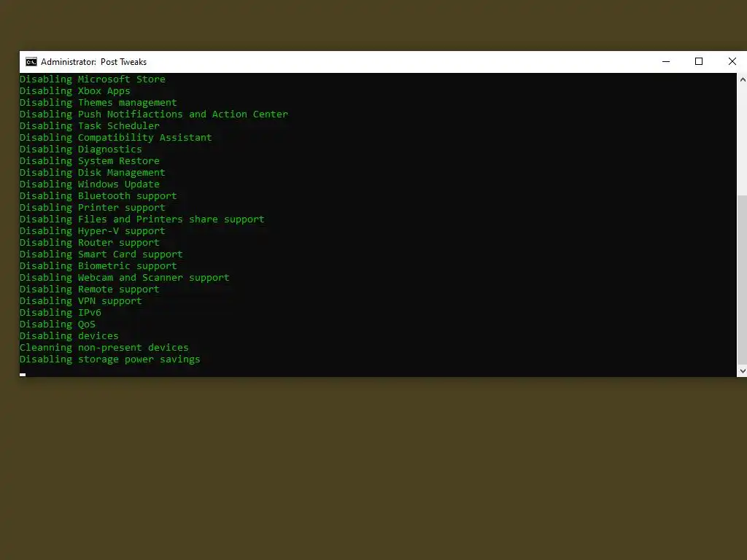747x560 pixels.
Task: Click the 'Disabling Bluetooth support' line
Action: (x=98, y=195)
